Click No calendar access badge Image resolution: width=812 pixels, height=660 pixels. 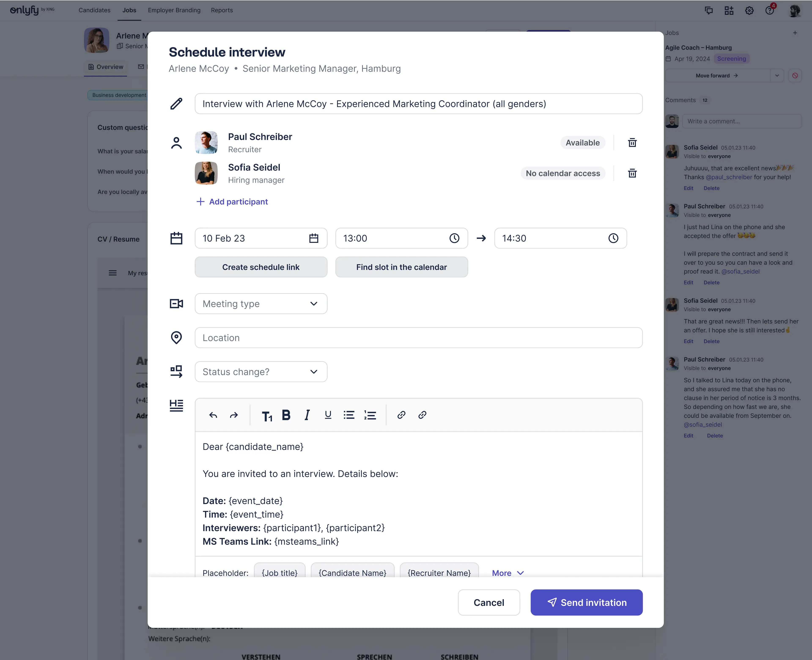coord(563,173)
